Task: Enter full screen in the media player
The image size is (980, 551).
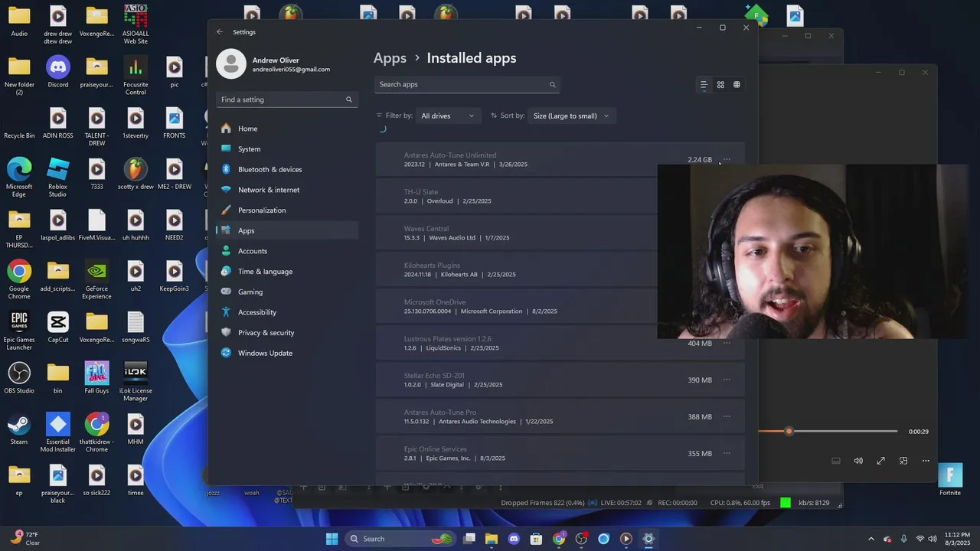Action: (x=881, y=461)
